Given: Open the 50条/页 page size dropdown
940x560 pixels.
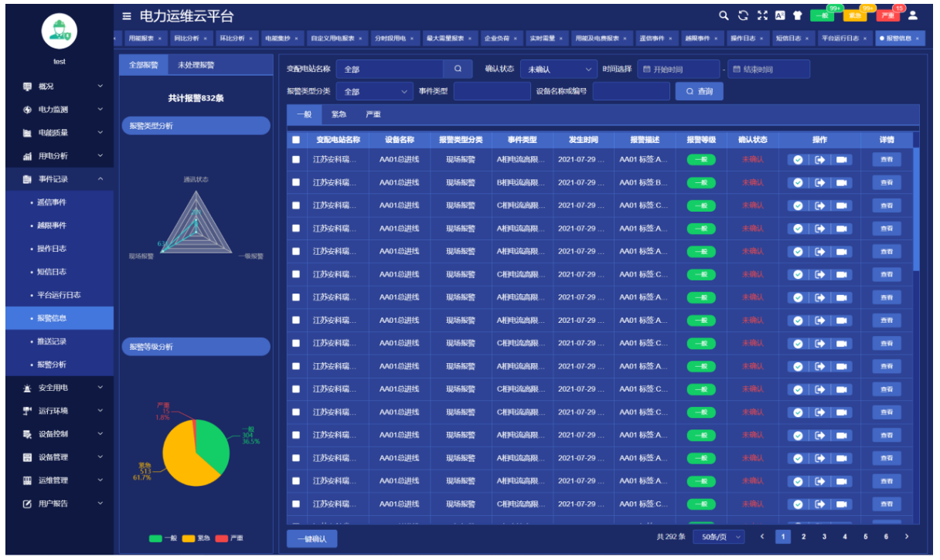Looking at the screenshot, I should pos(719,537).
